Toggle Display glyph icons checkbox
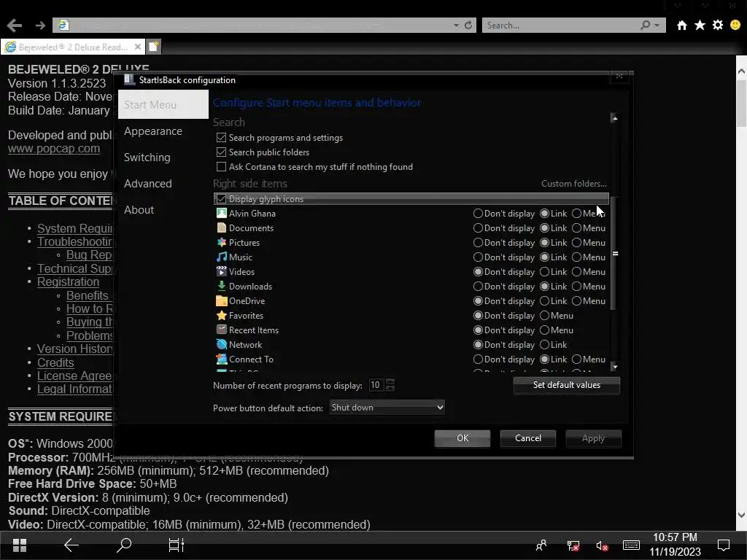This screenshot has width=747, height=560. click(x=221, y=199)
